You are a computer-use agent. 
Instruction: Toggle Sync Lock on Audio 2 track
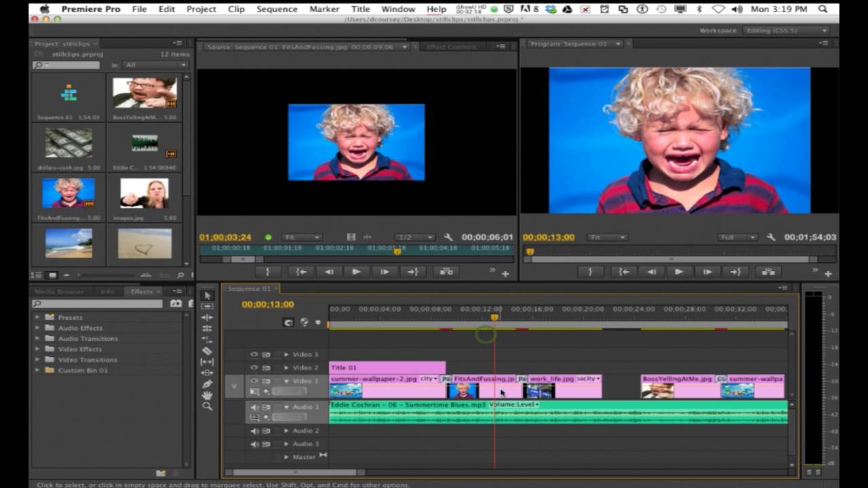click(x=267, y=431)
